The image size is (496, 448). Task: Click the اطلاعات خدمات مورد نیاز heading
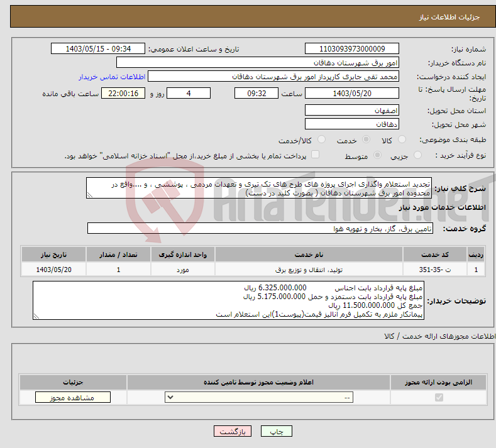coord(442,207)
